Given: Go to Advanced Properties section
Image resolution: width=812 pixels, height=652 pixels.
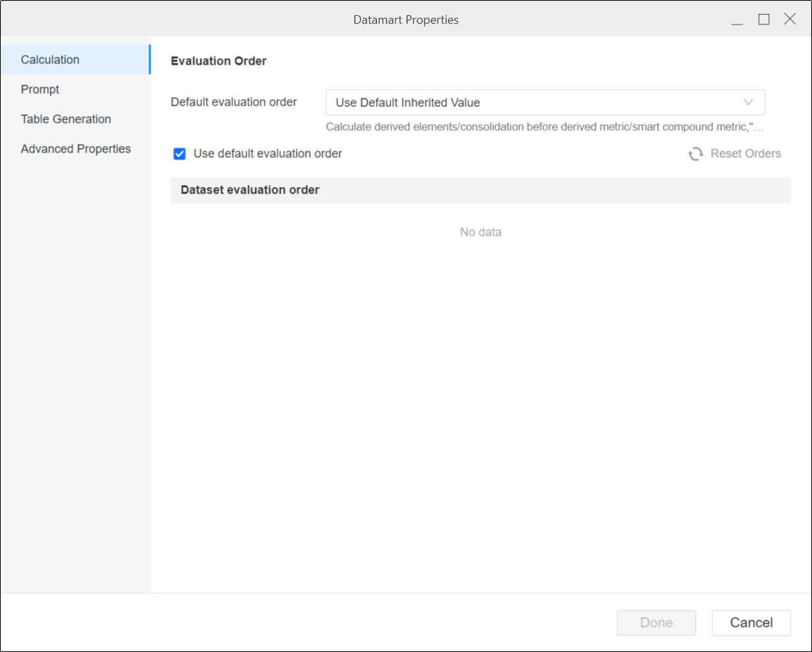Looking at the screenshot, I should pos(76,149).
